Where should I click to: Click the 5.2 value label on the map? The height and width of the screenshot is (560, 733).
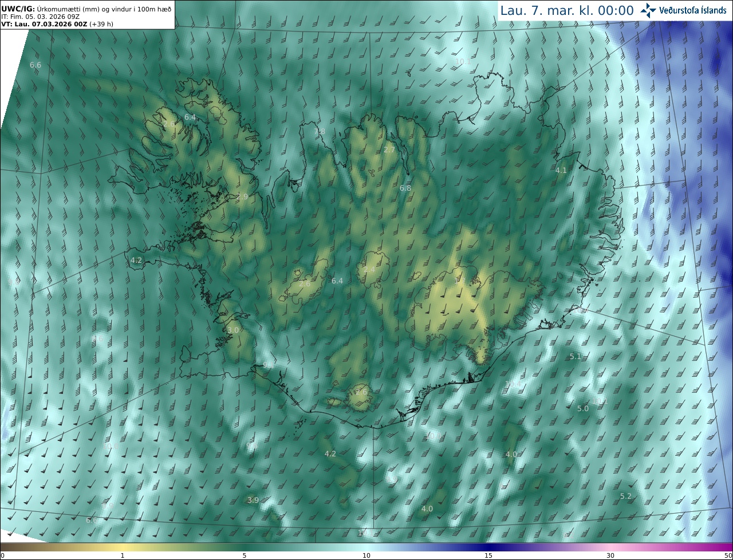(626, 496)
